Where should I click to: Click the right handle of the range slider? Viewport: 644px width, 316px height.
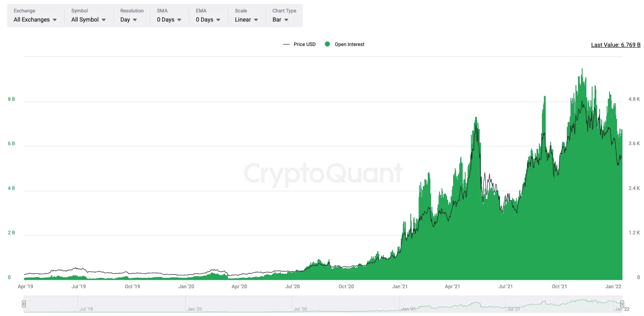point(622,304)
